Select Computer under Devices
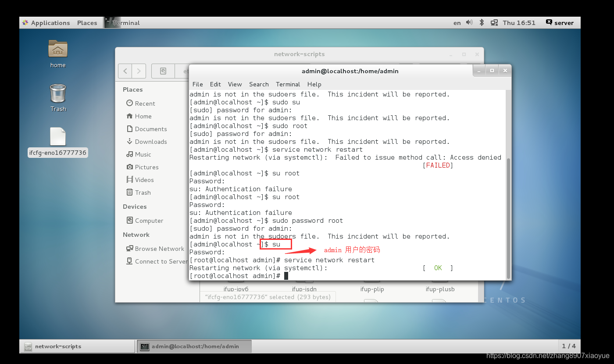Screen dimensions: 614x364 (145, 221)
